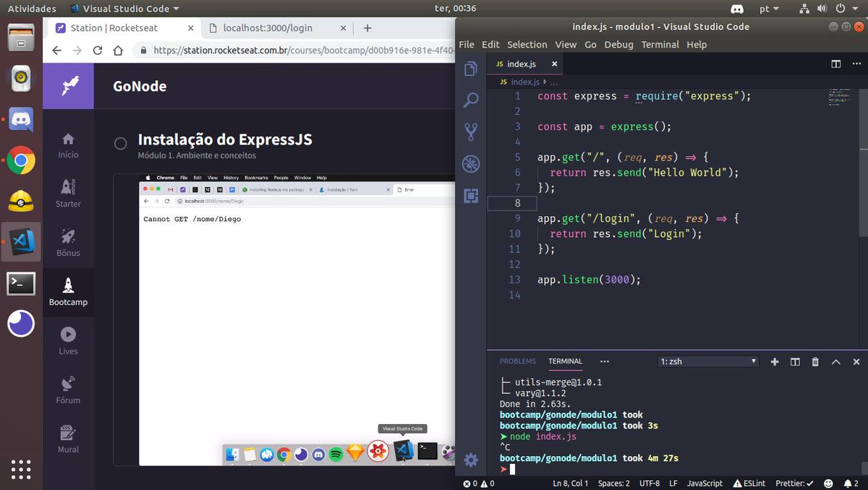The width and height of the screenshot is (868, 490).
Task: Open Mural section in Station
Action: (x=68, y=440)
